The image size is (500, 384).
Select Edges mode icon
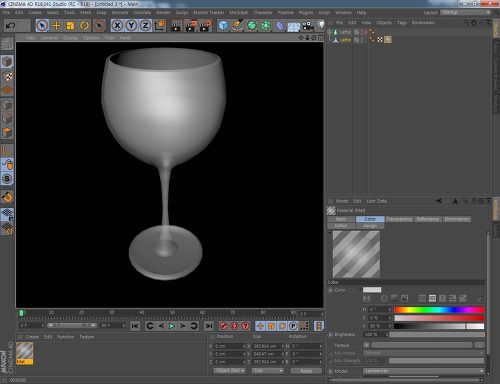7,119
